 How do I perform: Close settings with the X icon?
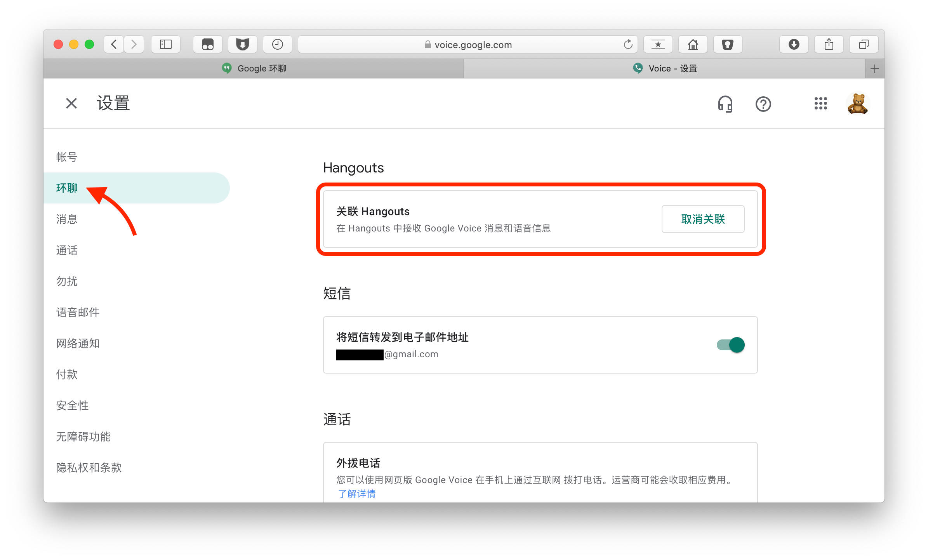pyautogui.click(x=71, y=104)
